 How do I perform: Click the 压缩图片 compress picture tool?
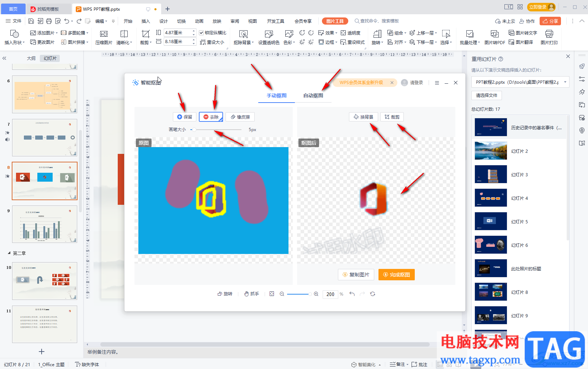[104, 37]
